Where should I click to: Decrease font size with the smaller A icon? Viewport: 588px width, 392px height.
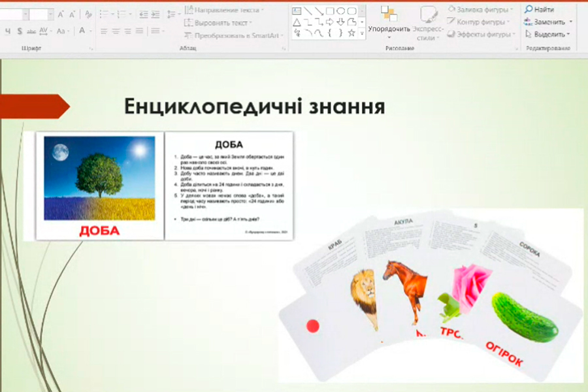point(72,14)
